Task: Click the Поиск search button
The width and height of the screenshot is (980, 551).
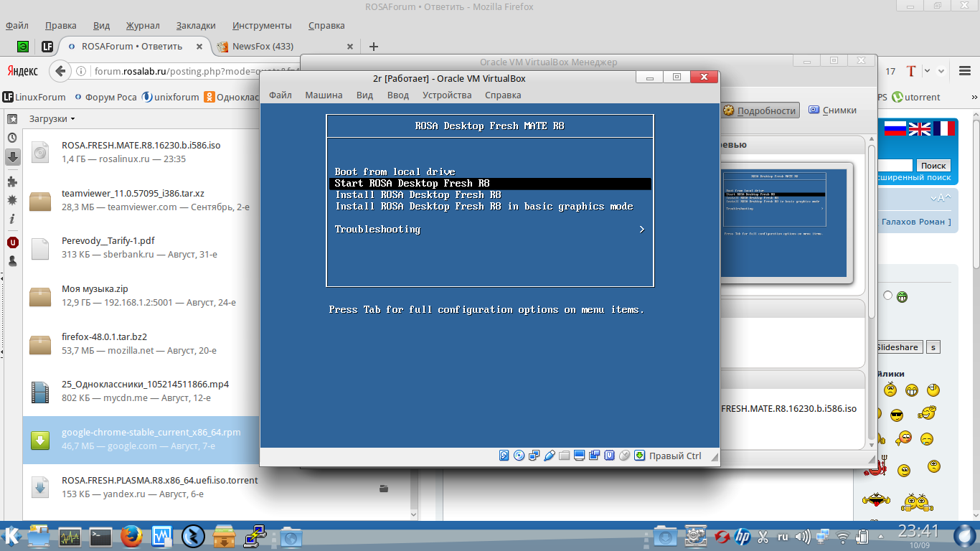Action: 933,166
